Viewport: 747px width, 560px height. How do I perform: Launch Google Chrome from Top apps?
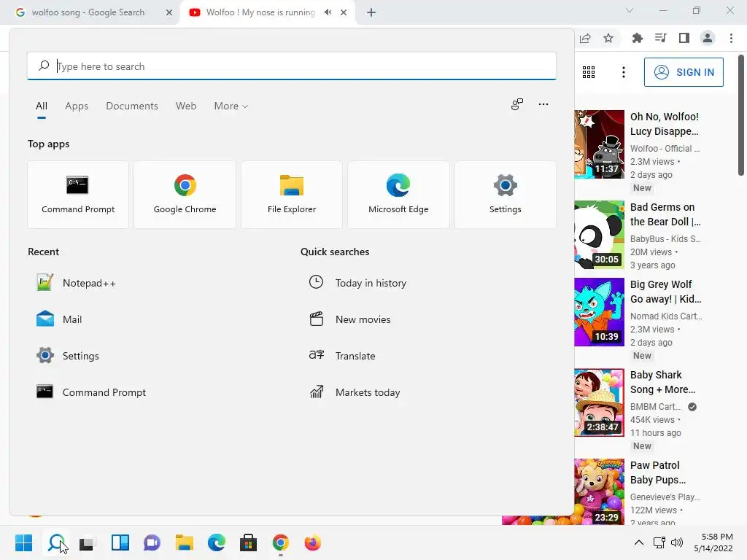(x=185, y=195)
